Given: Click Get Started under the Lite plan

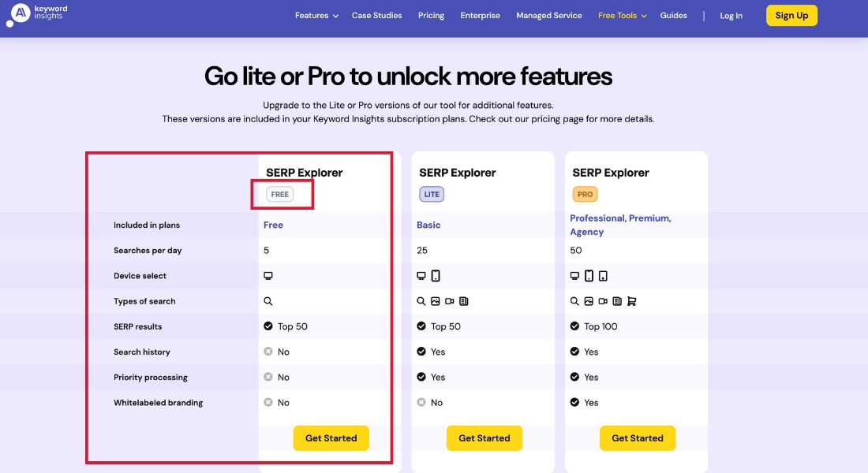Looking at the screenshot, I should coord(485,438).
